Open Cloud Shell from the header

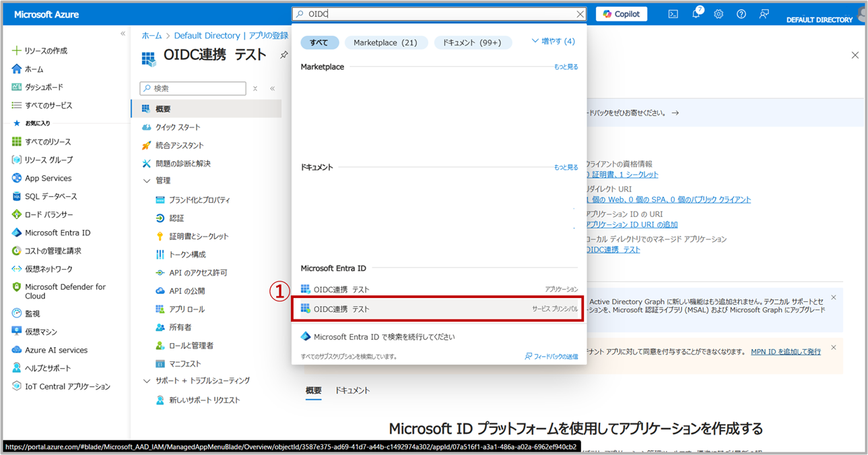[673, 13]
